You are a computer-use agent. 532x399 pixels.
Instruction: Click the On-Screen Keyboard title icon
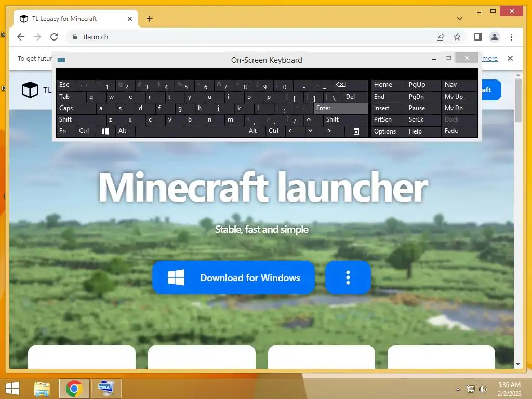point(61,60)
